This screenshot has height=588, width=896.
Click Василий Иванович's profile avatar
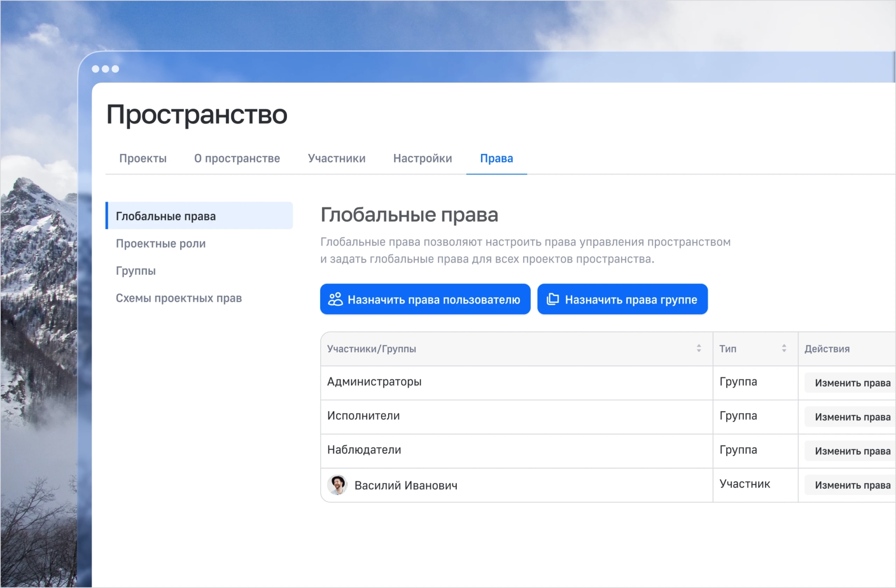click(338, 485)
